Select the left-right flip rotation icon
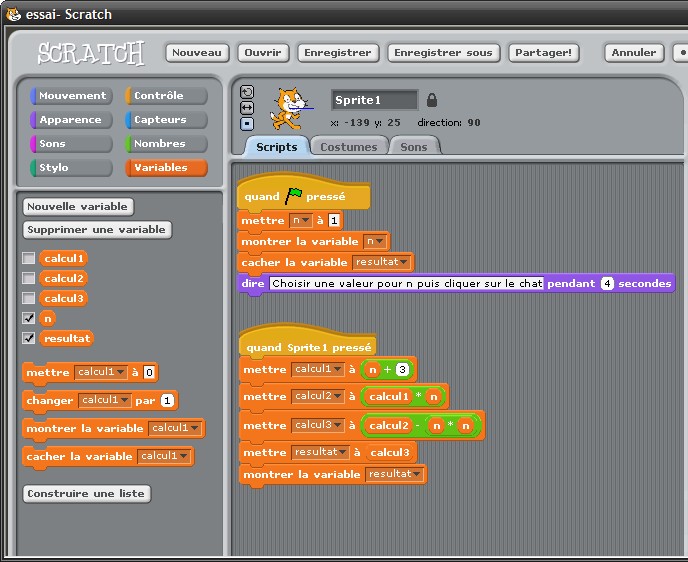 coord(247,107)
